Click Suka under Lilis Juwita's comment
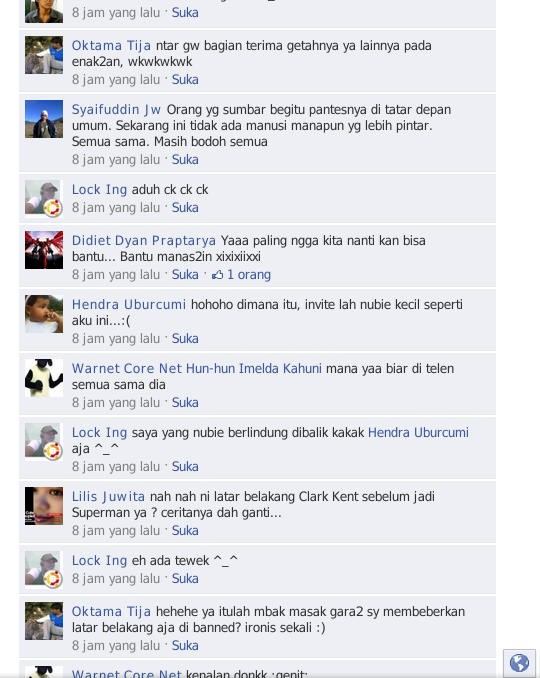This screenshot has width=540, height=678. coord(185,531)
